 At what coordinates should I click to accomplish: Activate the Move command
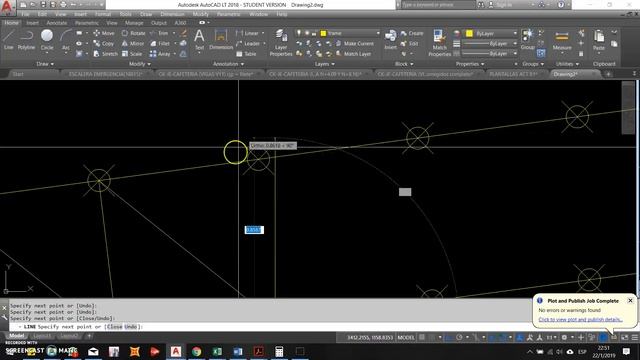coord(104,33)
